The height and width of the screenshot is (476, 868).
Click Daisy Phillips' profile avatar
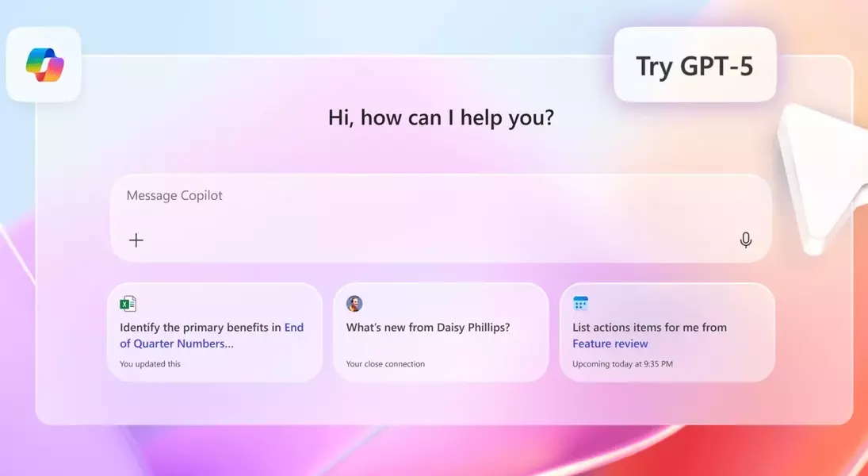[354, 304]
